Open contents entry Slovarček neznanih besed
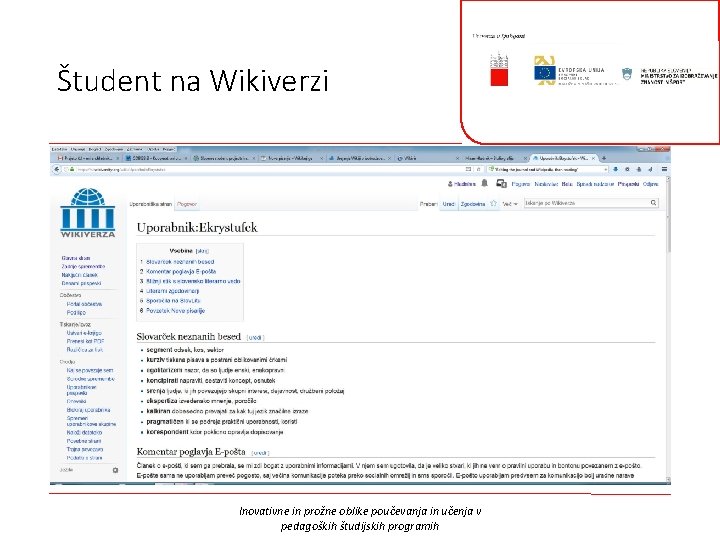Screen dimensions: 720x540 pos(180,262)
